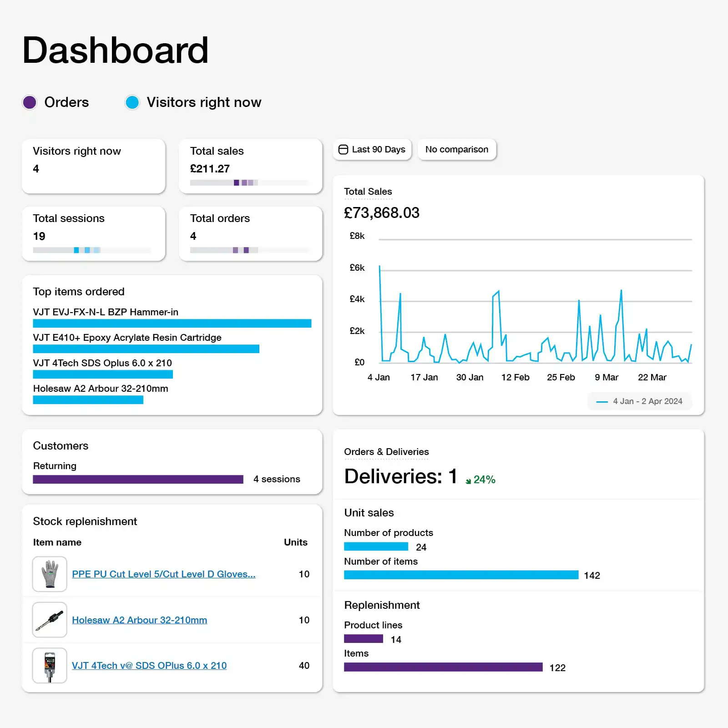Click the green decrease arrow beside 24%
This screenshot has width=728, height=728.
pos(468,480)
